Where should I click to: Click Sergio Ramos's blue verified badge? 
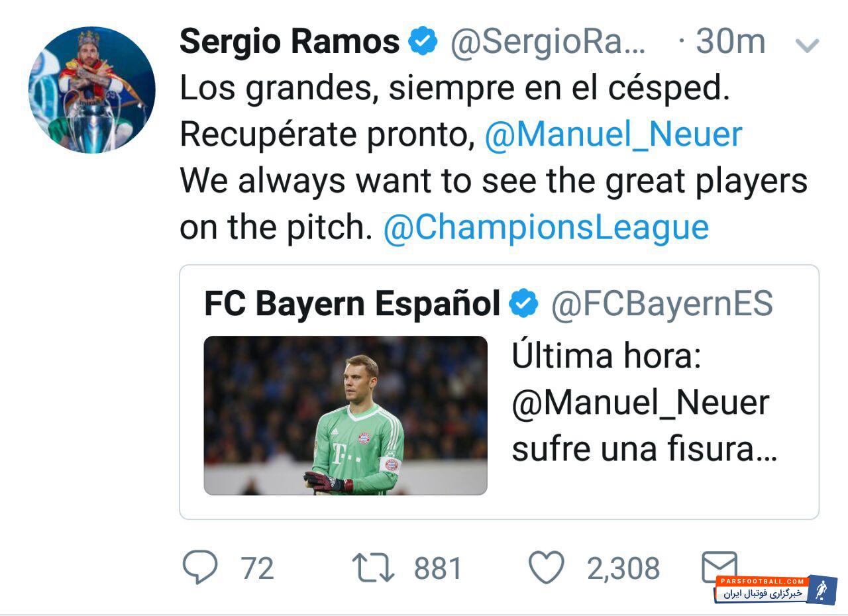click(423, 42)
